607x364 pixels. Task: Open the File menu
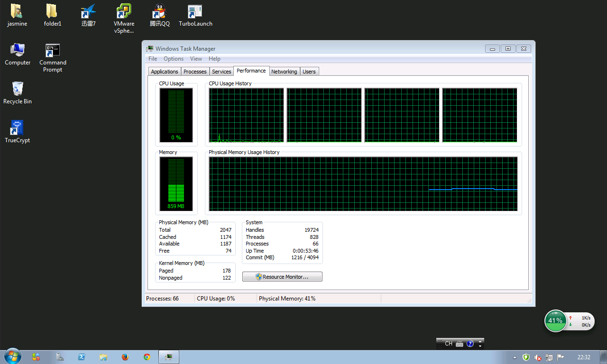[x=153, y=59]
